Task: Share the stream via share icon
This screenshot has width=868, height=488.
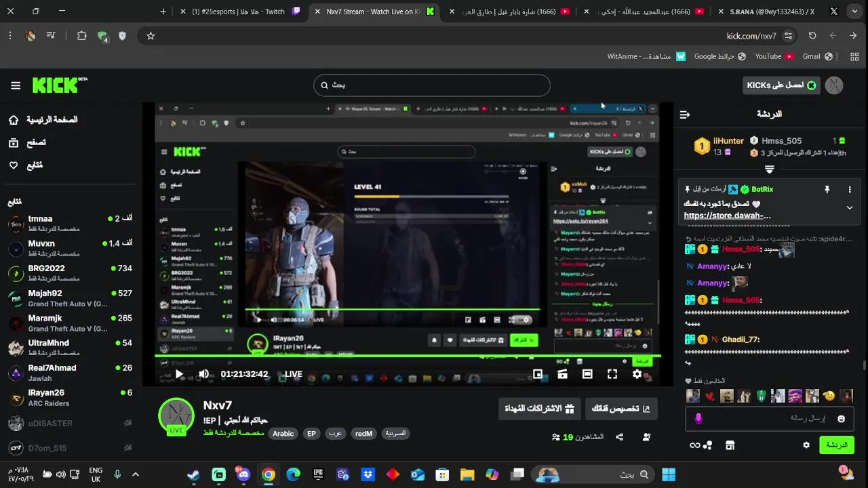Action: pyautogui.click(x=619, y=437)
